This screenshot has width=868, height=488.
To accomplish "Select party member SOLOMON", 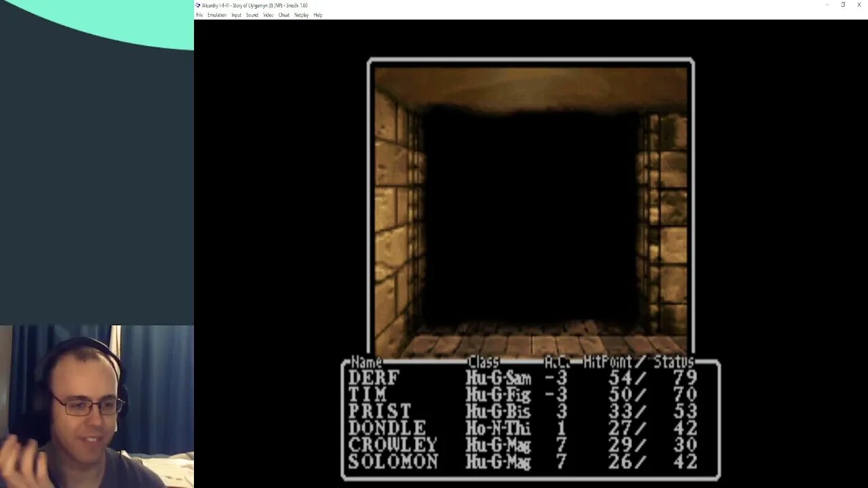I will pos(393,462).
